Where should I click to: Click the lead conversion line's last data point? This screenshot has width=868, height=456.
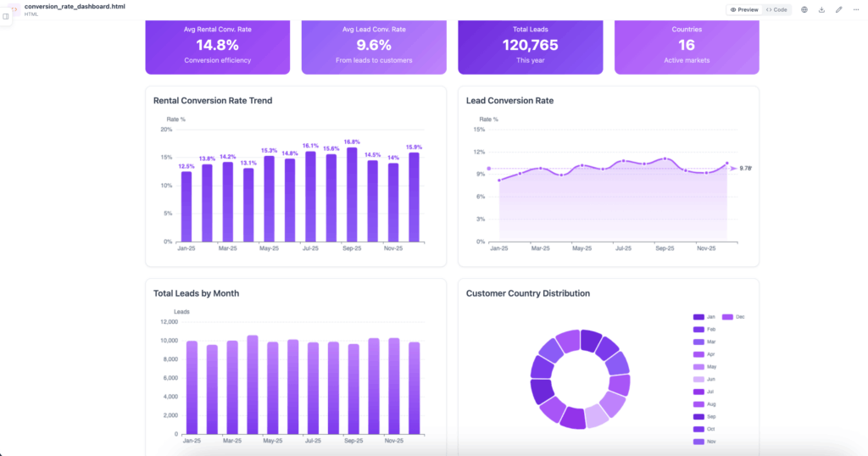tap(726, 164)
